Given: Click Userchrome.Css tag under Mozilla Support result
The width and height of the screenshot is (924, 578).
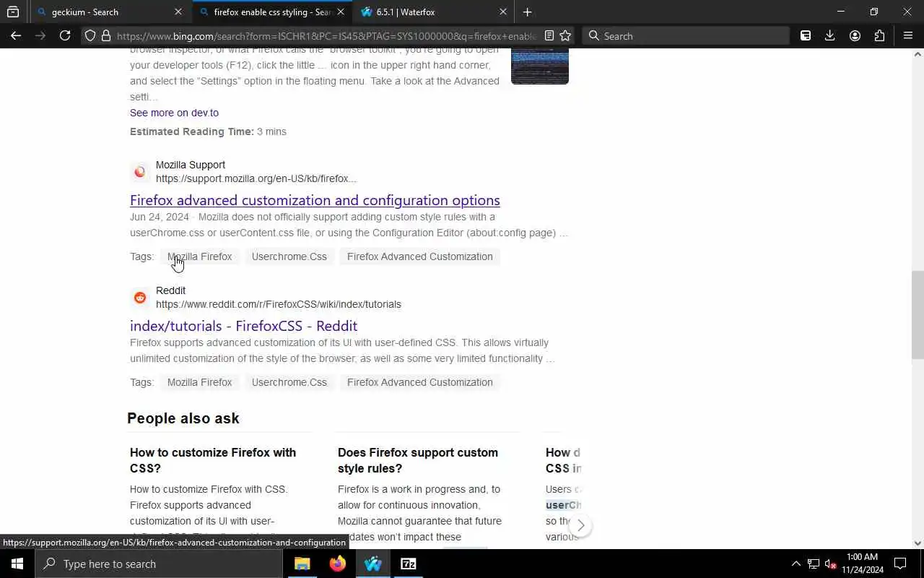Looking at the screenshot, I should tap(289, 256).
